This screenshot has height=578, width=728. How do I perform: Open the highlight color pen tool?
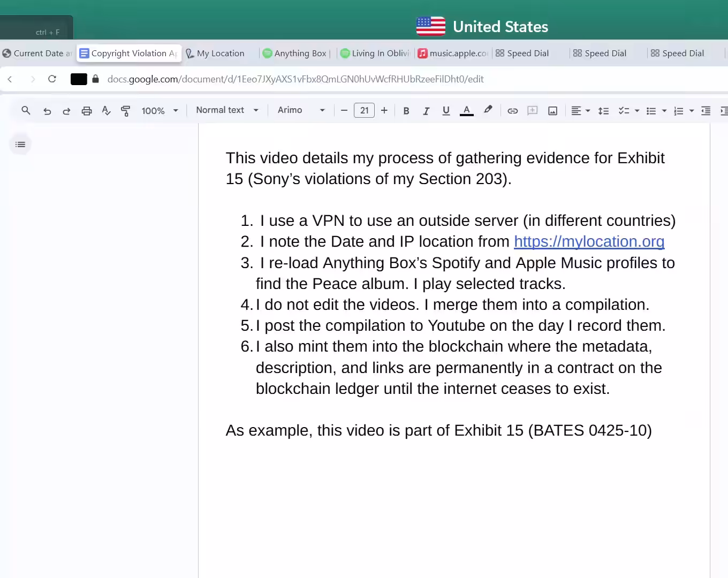(488, 110)
